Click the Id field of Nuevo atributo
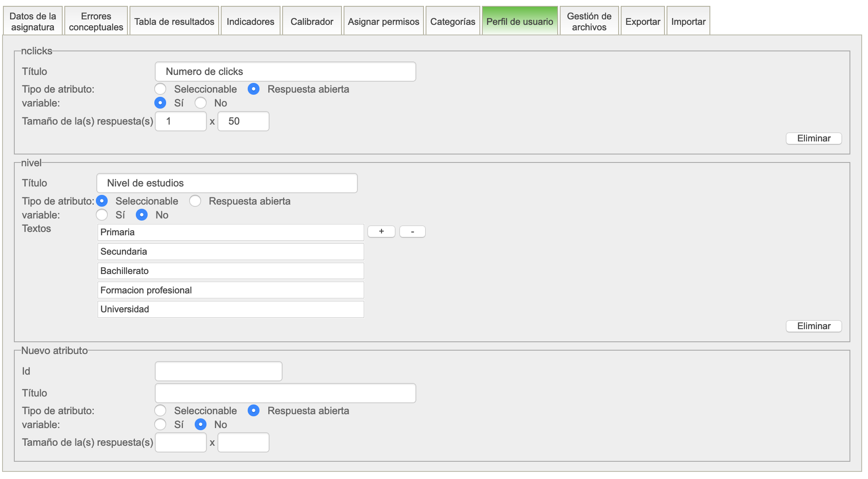This screenshot has width=868, height=479. [218, 371]
